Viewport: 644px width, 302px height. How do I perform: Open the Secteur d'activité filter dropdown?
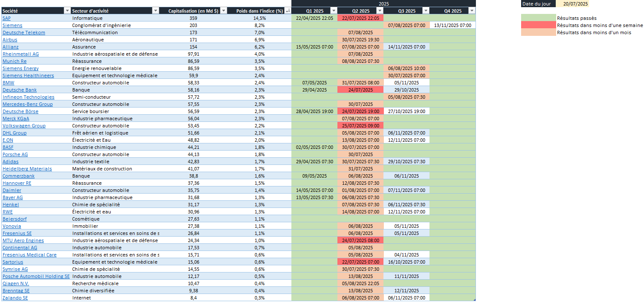pos(155,11)
